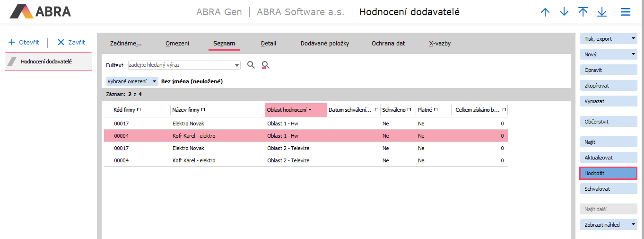Jump to first record with top arrow icon
The image size is (644, 239).
583,12
